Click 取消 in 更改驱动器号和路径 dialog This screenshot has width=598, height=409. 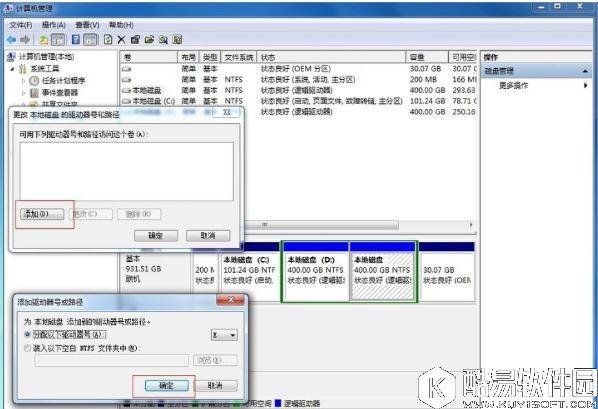point(208,236)
